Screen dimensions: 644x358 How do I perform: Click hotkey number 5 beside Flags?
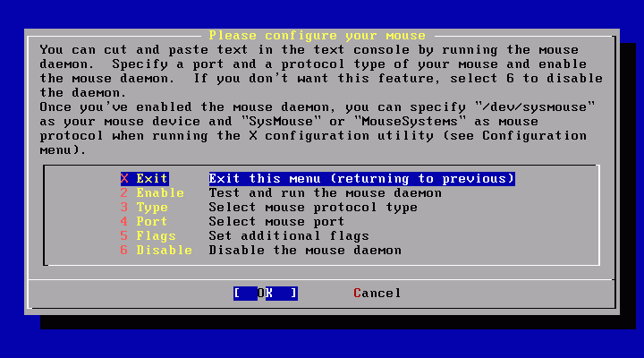tap(124, 236)
